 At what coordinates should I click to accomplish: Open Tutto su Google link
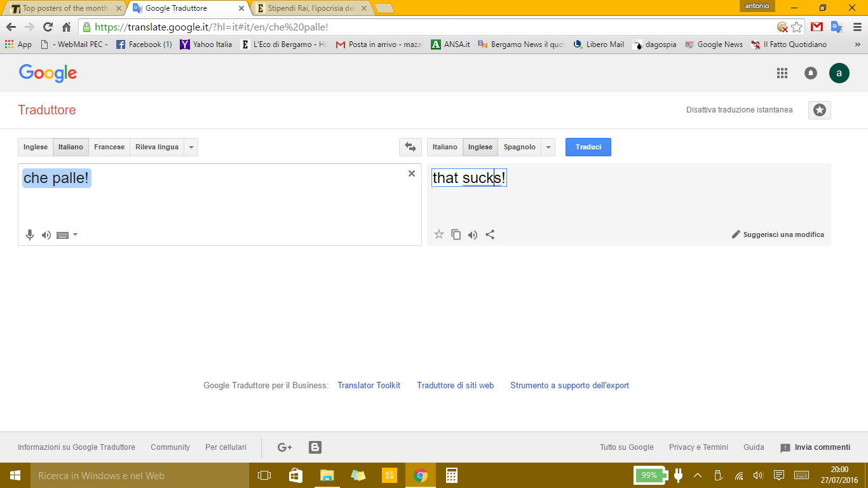click(627, 447)
